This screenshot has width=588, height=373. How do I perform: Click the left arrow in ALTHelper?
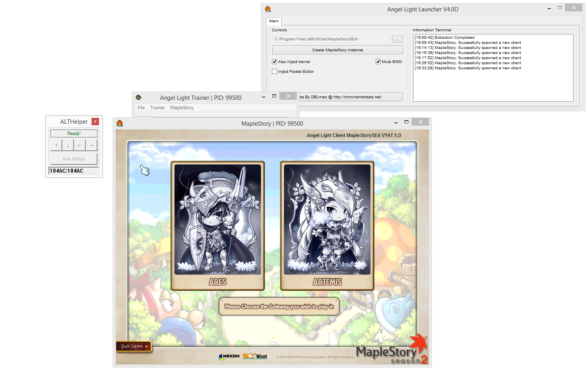point(80,145)
